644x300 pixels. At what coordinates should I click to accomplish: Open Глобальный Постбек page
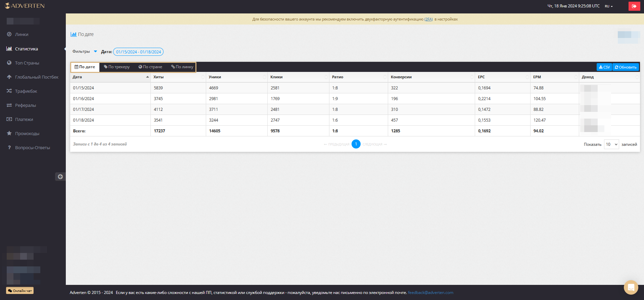37,77
